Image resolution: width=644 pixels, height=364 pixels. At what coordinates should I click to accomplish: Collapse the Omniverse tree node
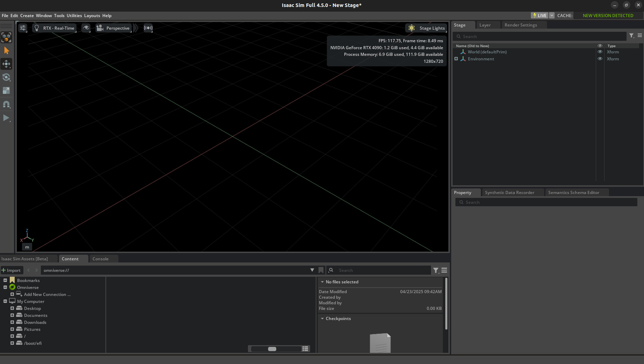coord(5,287)
